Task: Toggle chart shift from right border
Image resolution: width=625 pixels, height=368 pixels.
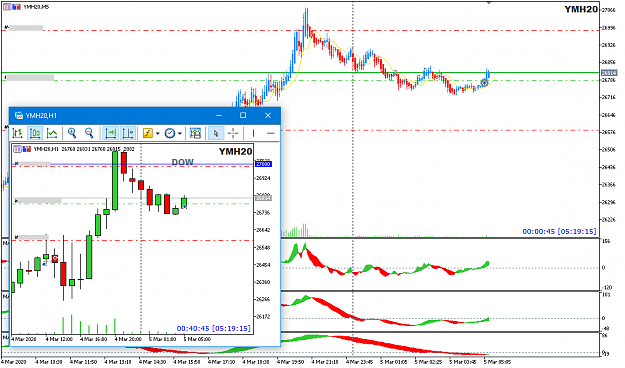Action: tap(128, 133)
